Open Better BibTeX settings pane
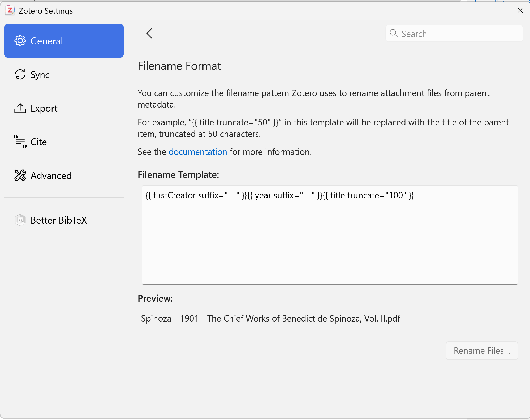Screen dimensions: 530x420 click(x=59, y=220)
